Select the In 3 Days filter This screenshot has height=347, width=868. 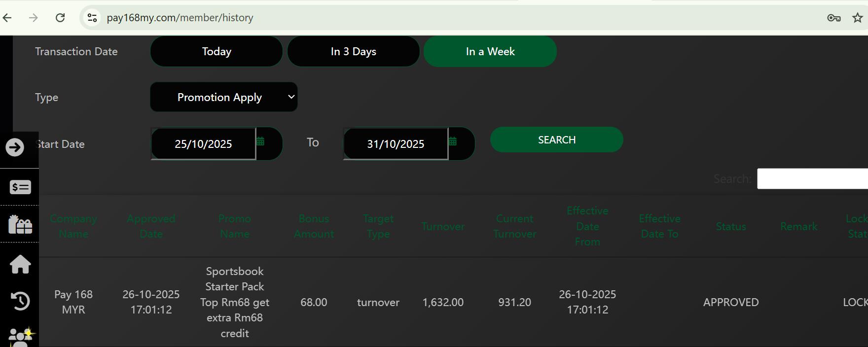[353, 51]
